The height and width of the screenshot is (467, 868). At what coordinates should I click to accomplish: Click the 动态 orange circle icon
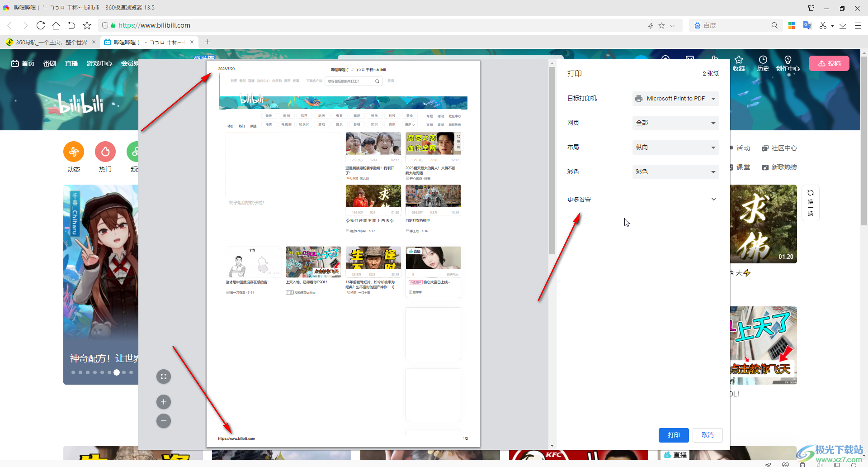point(74,152)
